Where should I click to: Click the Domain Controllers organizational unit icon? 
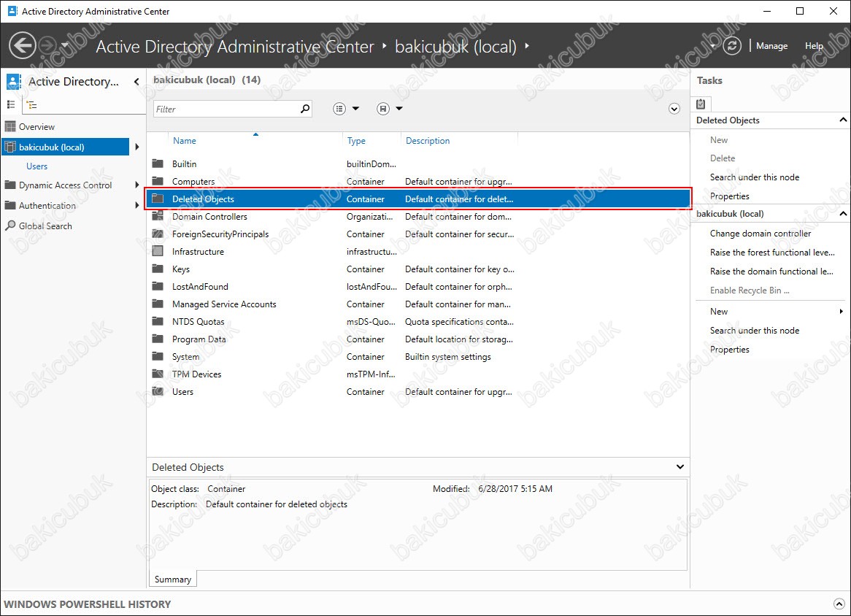158,216
